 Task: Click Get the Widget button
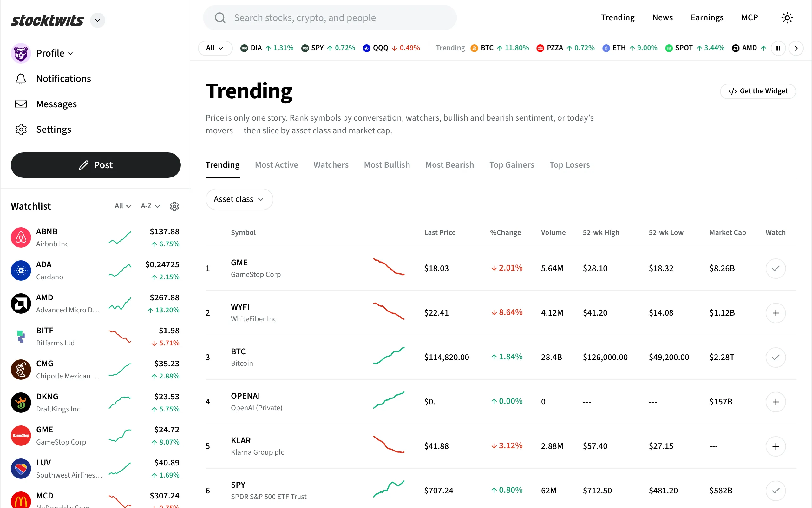(758, 91)
